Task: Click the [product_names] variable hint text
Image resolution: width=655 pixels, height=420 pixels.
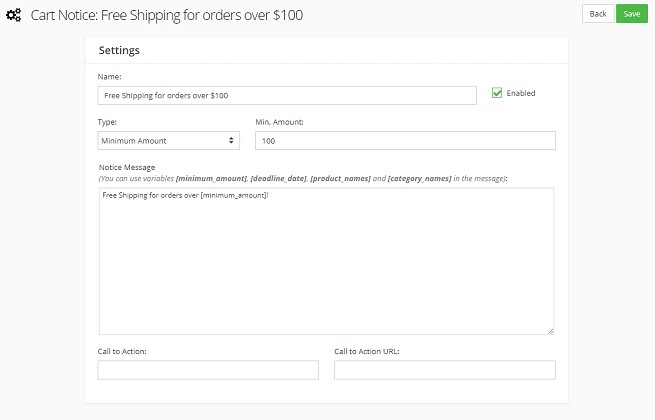Action: (340, 178)
